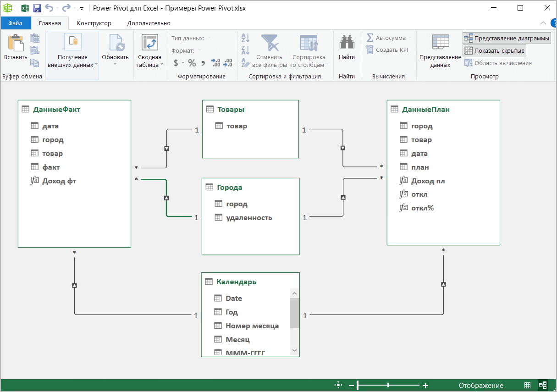Click the zoom in plus button

coord(425,386)
